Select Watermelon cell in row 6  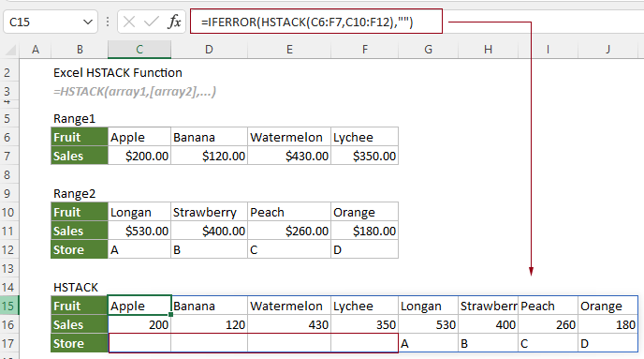(x=289, y=138)
